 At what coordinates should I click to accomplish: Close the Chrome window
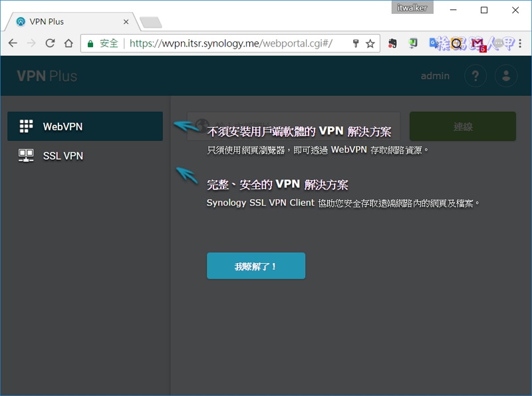(x=515, y=10)
